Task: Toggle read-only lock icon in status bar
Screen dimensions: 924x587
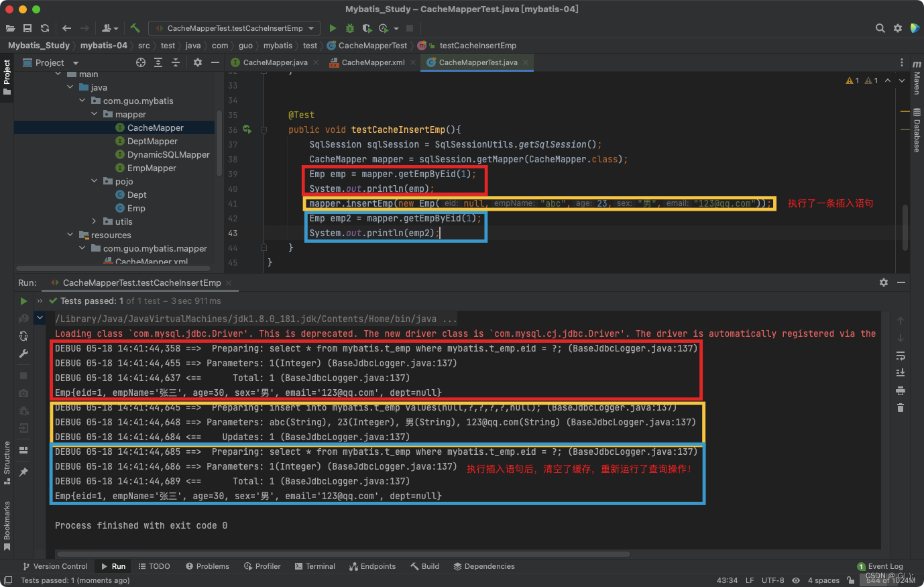Action: (x=850, y=580)
